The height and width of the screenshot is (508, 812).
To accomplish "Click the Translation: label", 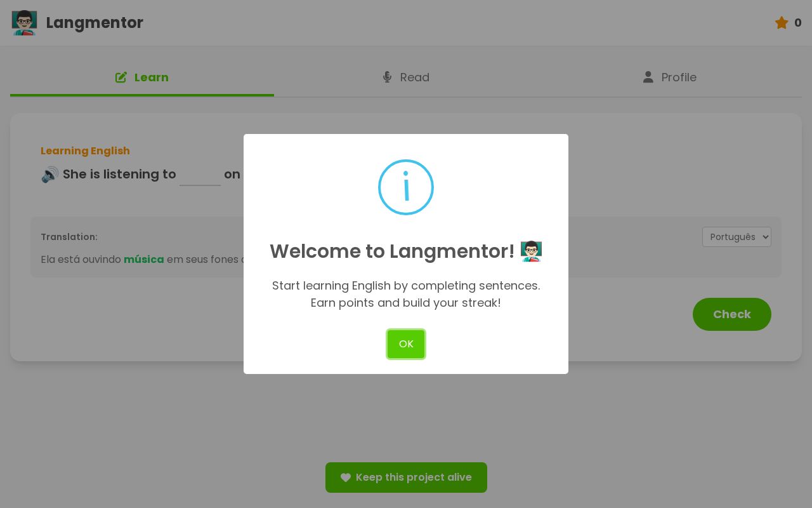I will click(69, 237).
